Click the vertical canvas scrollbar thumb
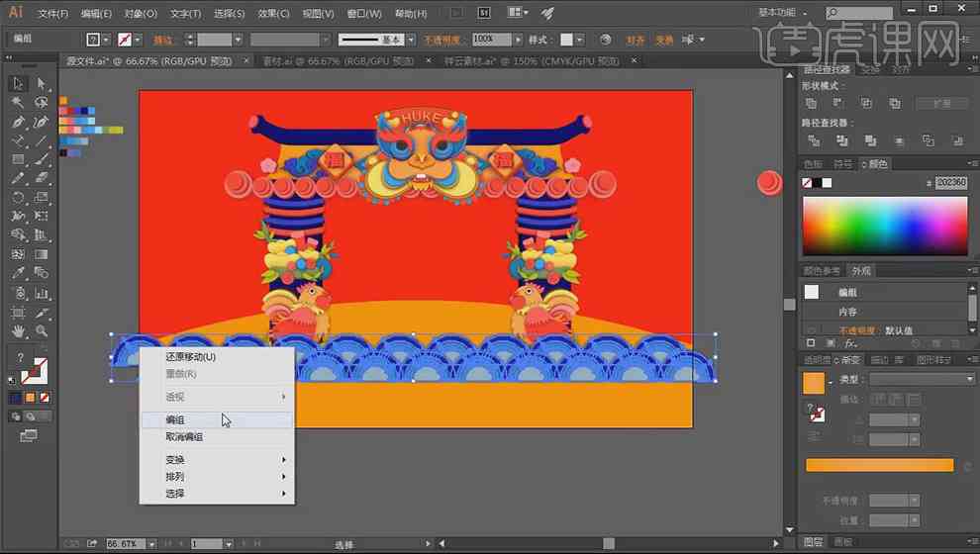980x554 pixels. (789, 305)
